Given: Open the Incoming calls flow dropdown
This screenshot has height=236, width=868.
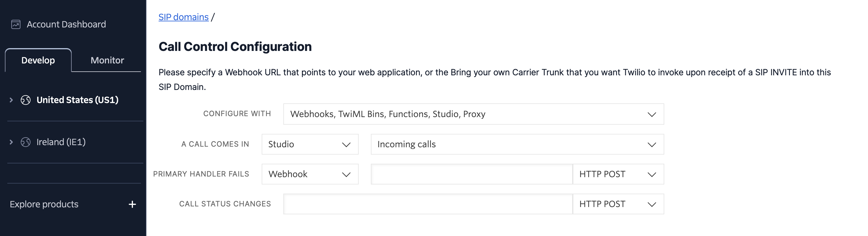Looking at the screenshot, I should 517,144.
